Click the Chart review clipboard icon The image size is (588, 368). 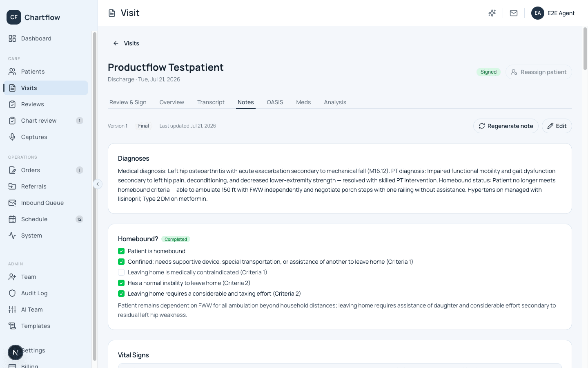pyautogui.click(x=12, y=121)
